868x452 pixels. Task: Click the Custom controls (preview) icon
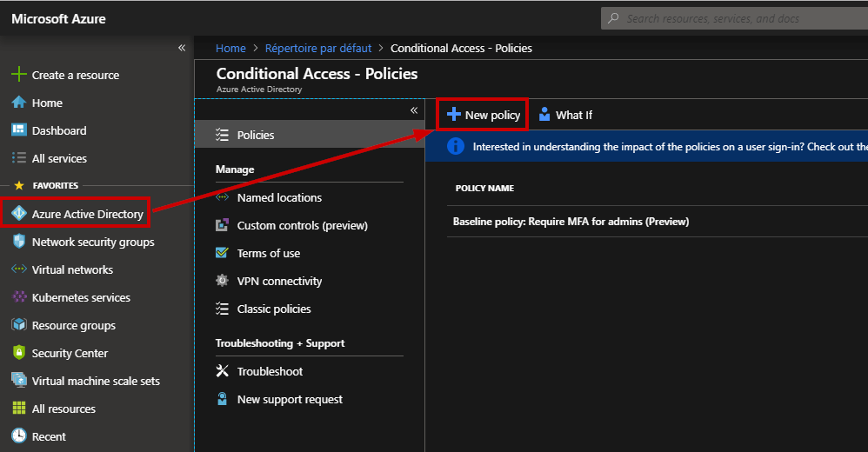tap(222, 225)
